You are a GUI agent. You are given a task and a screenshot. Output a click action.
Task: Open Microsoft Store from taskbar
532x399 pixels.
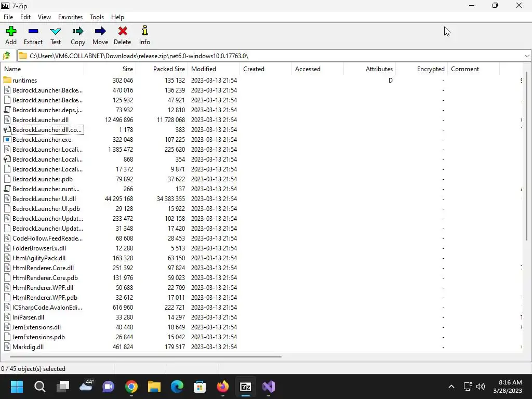(x=200, y=387)
